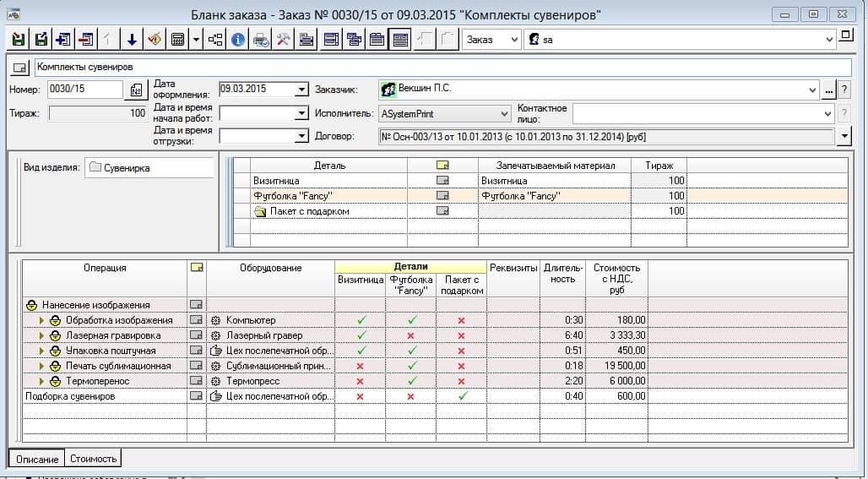Image resolution: width=868 pixels, height=479 pixels.
Task: Click the blue info icon
Action: [239, 39]
